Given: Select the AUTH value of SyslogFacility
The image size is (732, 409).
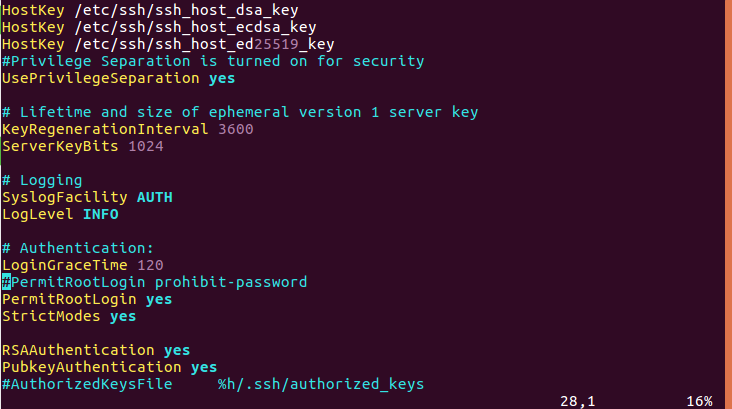Looking at the screenshot, I should [x=155, y=197].
